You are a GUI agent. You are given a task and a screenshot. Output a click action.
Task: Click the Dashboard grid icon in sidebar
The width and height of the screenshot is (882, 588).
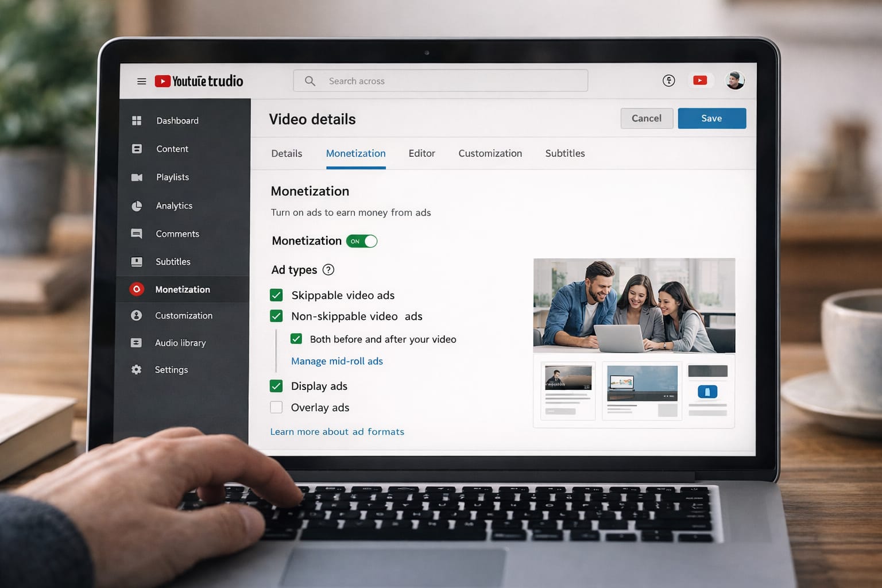pyautogui.click(x=137, y=121)
